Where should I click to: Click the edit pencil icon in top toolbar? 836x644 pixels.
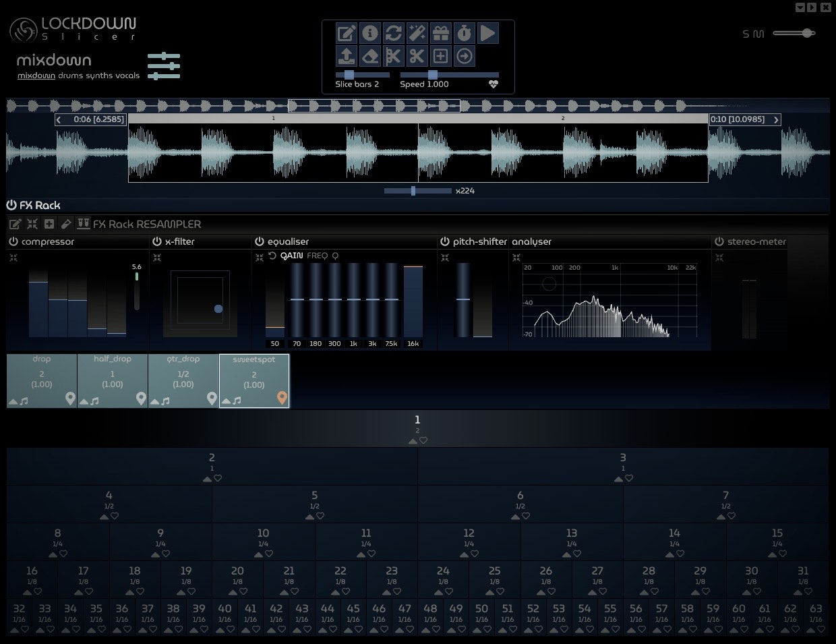[x=347, y=33]
